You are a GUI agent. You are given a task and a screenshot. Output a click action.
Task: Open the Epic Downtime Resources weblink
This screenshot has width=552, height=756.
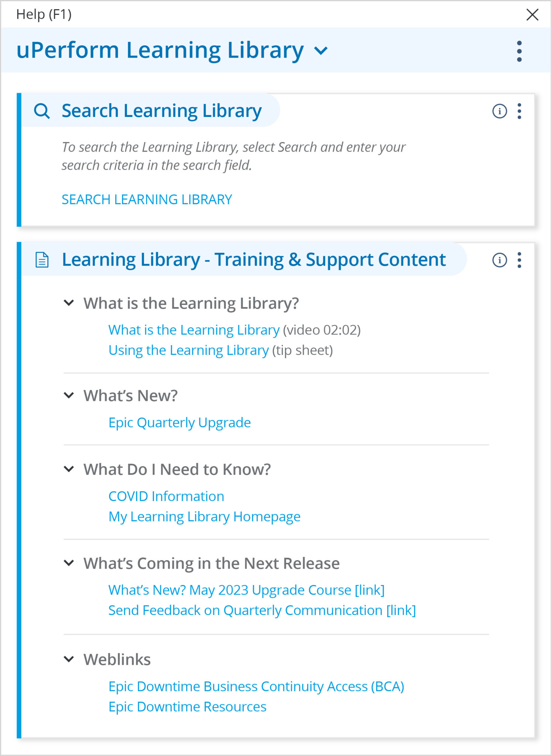tap(187, 707)
